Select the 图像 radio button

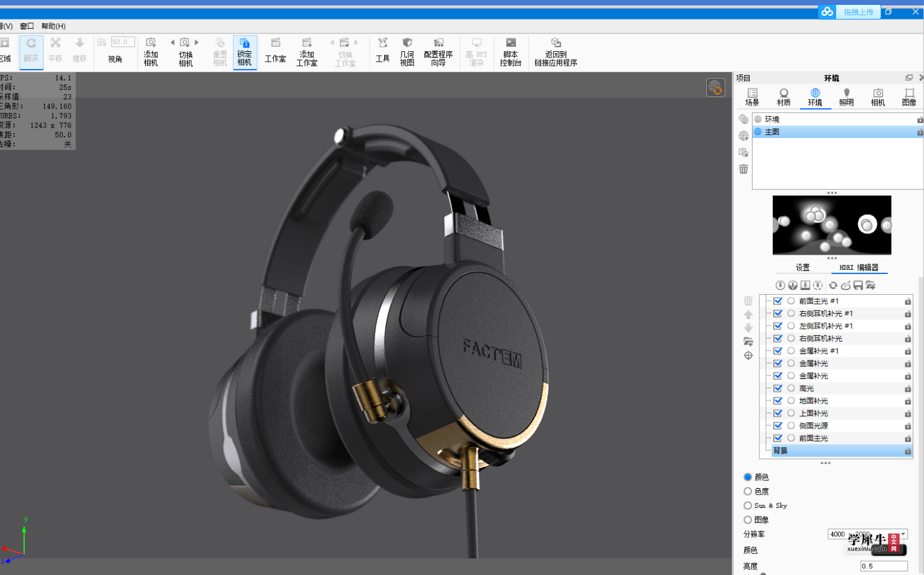[x=748, y=520]
